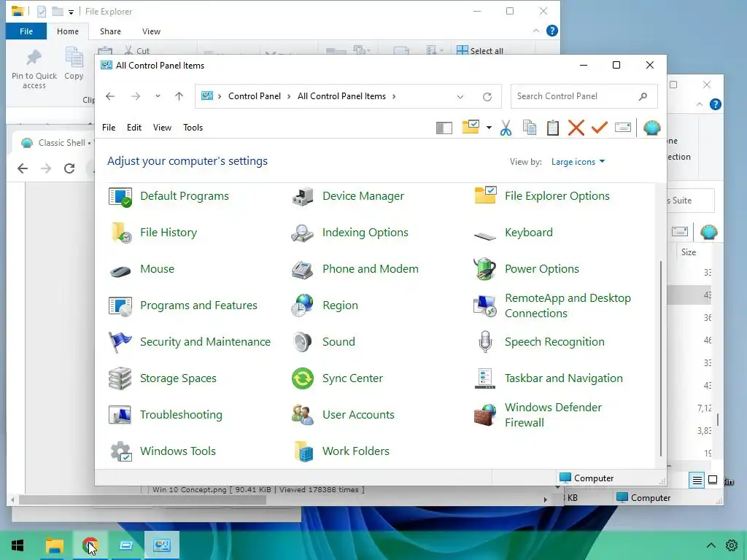This screenshot has height=560, width=747.
Task: Click Control Panel vertical scrollbar
Action: [661, 358]
